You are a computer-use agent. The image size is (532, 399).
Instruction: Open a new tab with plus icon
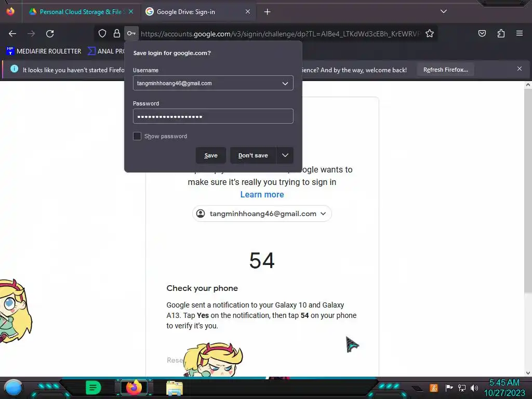[x=268, y=12]
